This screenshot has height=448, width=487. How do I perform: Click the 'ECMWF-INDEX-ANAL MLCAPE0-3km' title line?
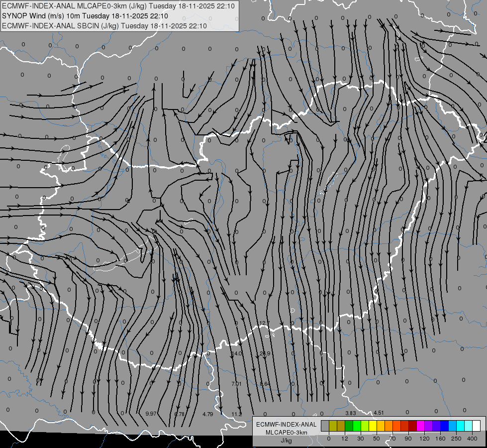coord(118,6)
